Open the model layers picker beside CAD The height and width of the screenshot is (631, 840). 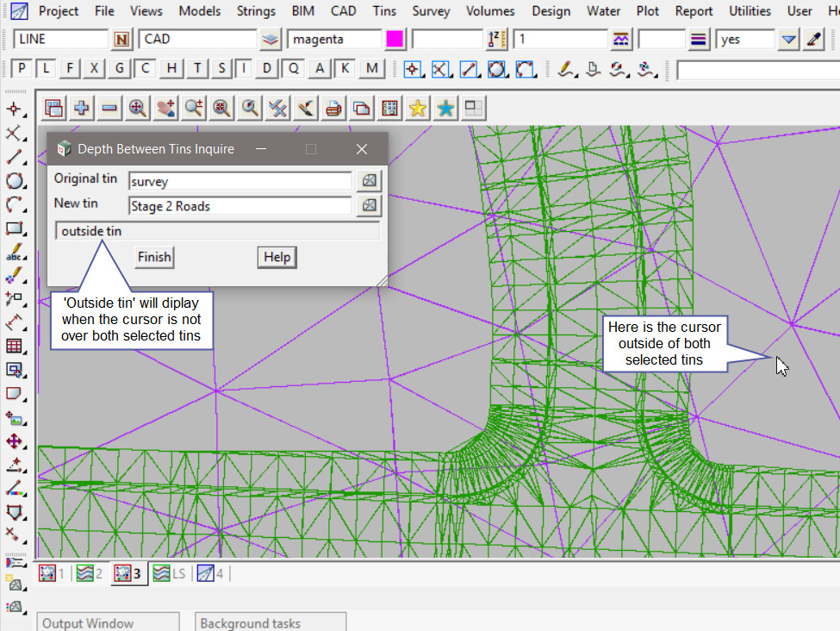click(x=271, y=40)
